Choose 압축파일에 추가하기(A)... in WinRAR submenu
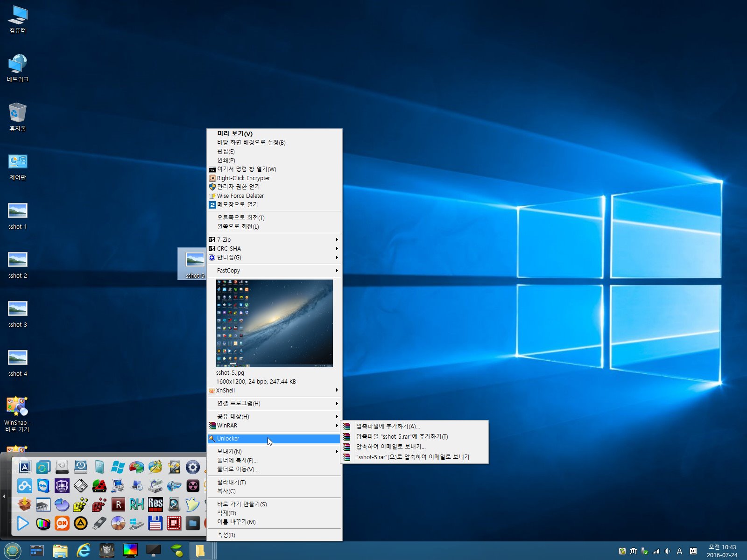 415,426
